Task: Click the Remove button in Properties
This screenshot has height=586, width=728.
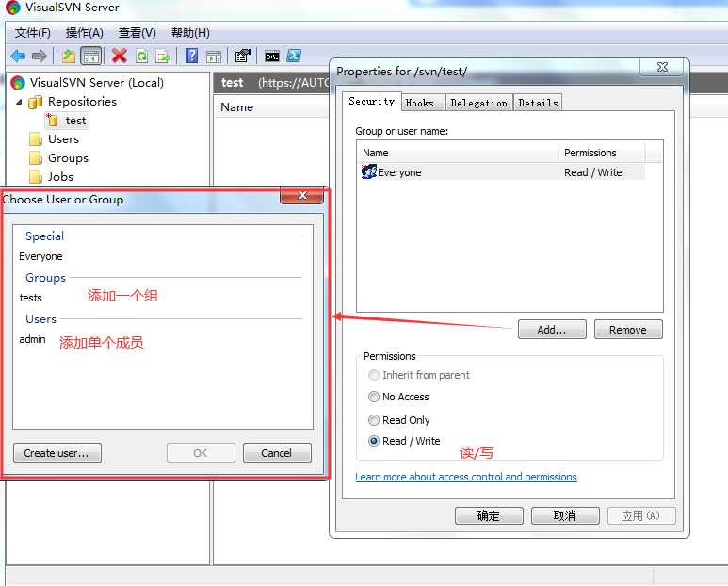Action: pyautogui.click(x=628, y=330)
